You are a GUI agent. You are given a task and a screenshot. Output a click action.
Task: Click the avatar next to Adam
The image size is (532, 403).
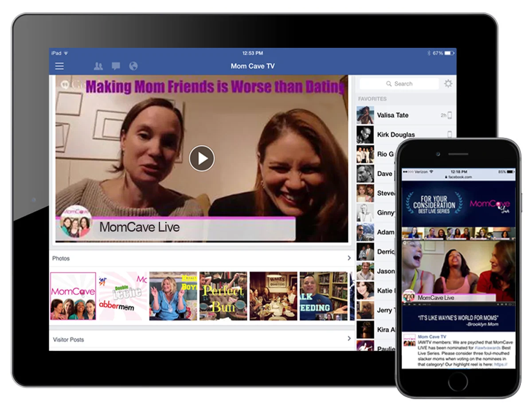[x=365, y=232]
